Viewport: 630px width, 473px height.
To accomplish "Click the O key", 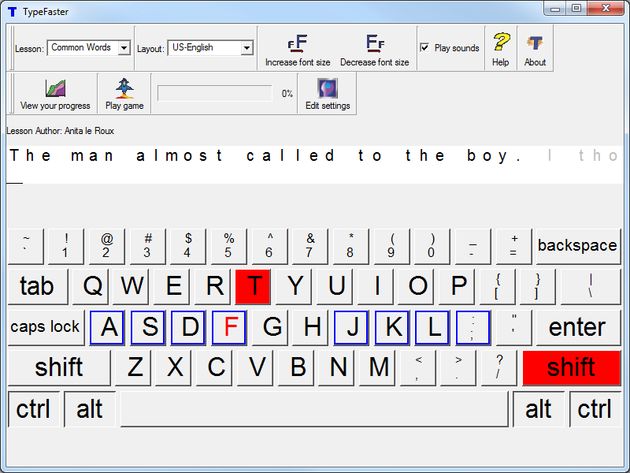I will tap(416, 287).
